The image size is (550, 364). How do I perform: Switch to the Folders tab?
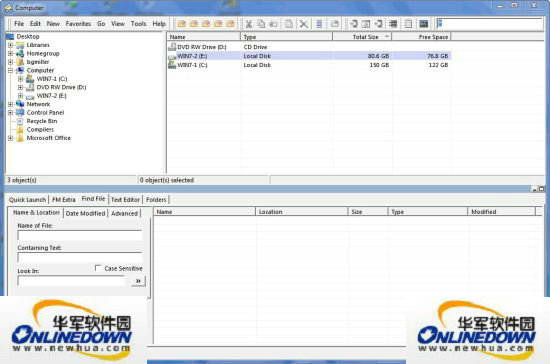[x=156, y=200]
